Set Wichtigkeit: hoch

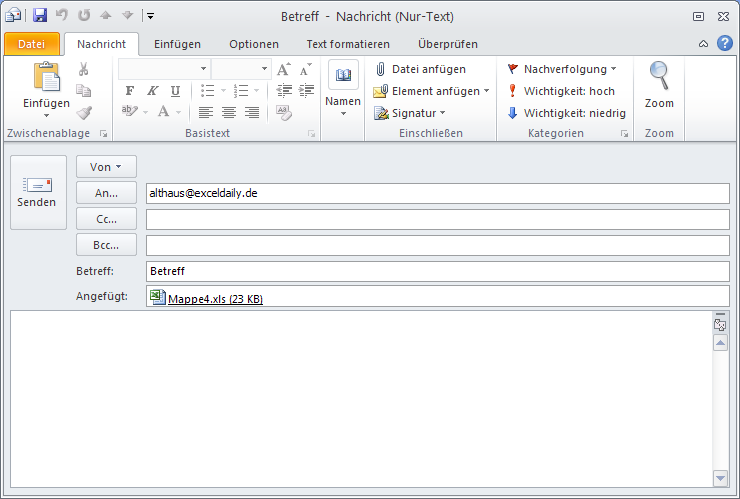pyautogui.click(x=561, y=91)
